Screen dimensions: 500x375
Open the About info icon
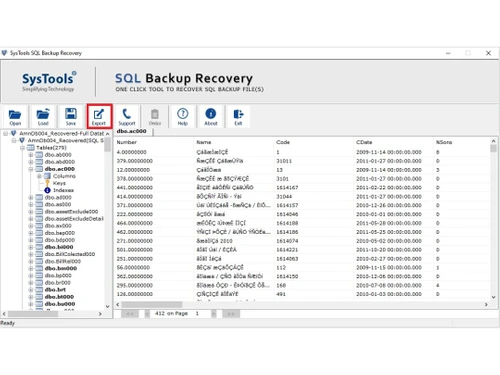click(x=211, y=117)
